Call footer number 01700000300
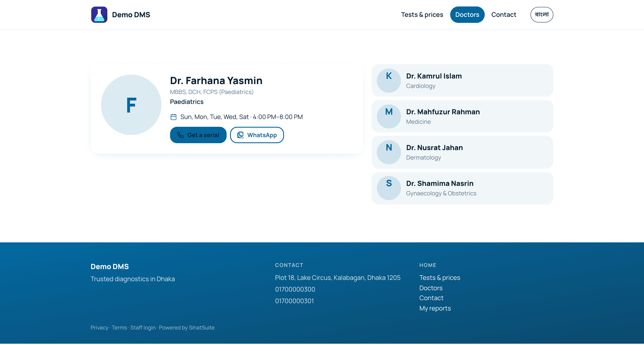 (295, 289)
